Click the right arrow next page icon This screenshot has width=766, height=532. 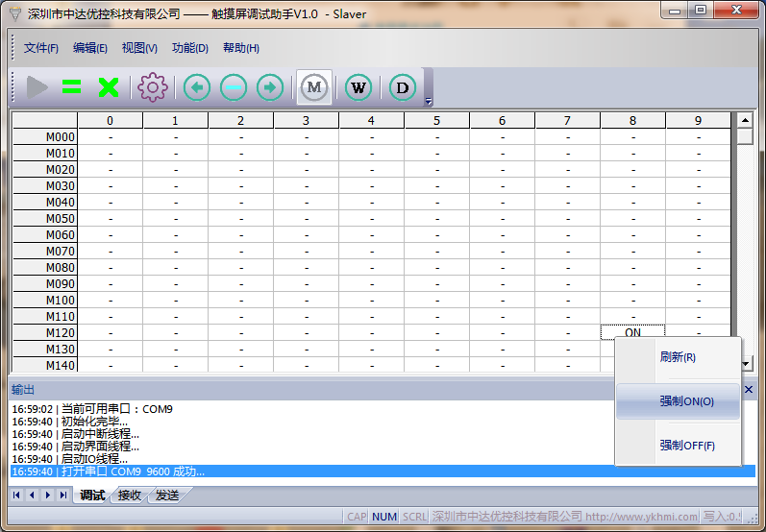[270, 88]
